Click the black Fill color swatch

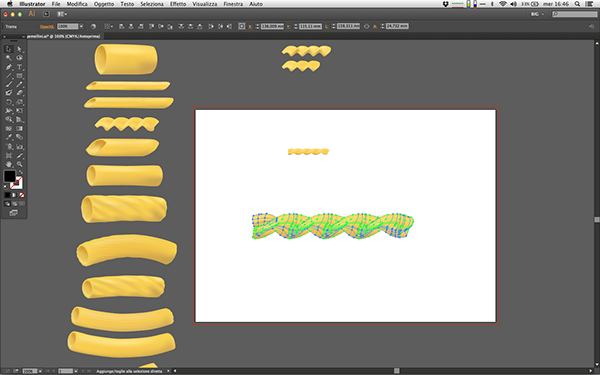point(10,176)
